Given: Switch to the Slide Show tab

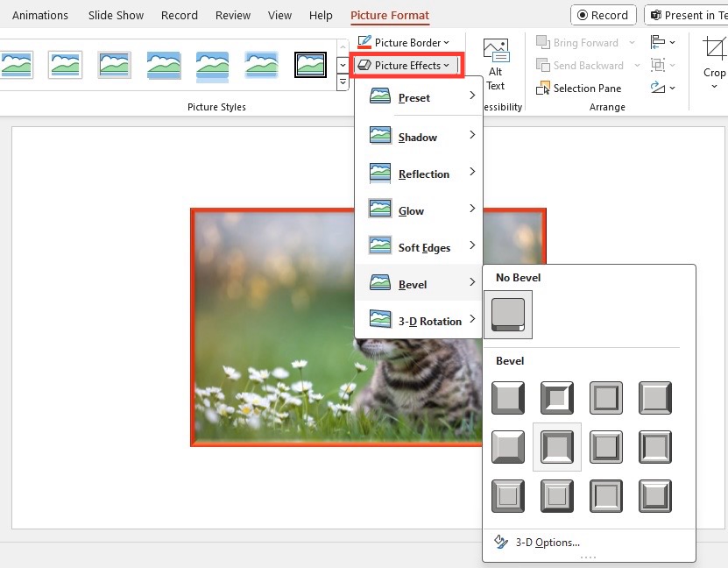Looking at the screenshot, I should pyautogui.click(x=116, y=15).
